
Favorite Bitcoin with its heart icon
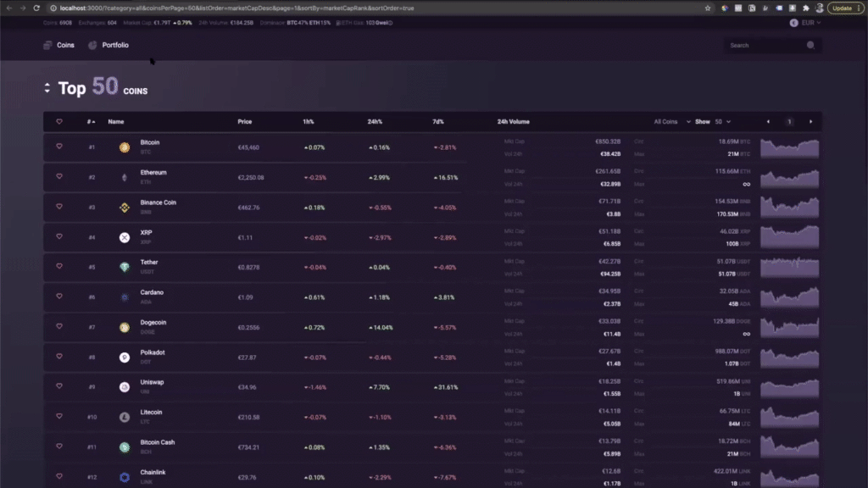[x=59, y=147]
